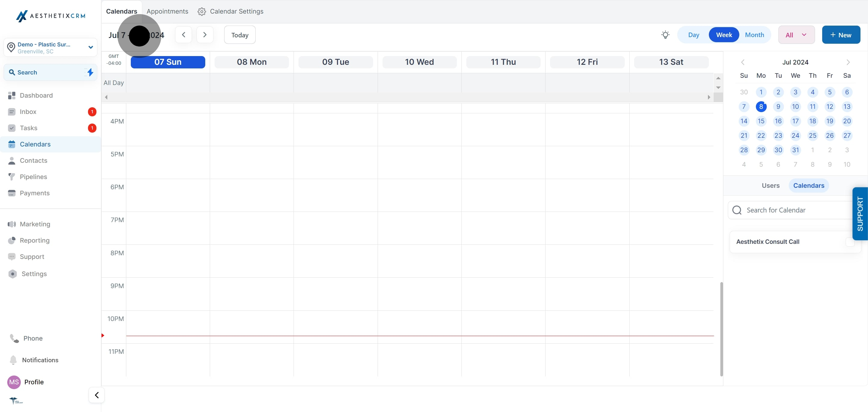The image size is (868, 412).
Task: Open Notifications bell in sidebar
Action: (13, 360)
